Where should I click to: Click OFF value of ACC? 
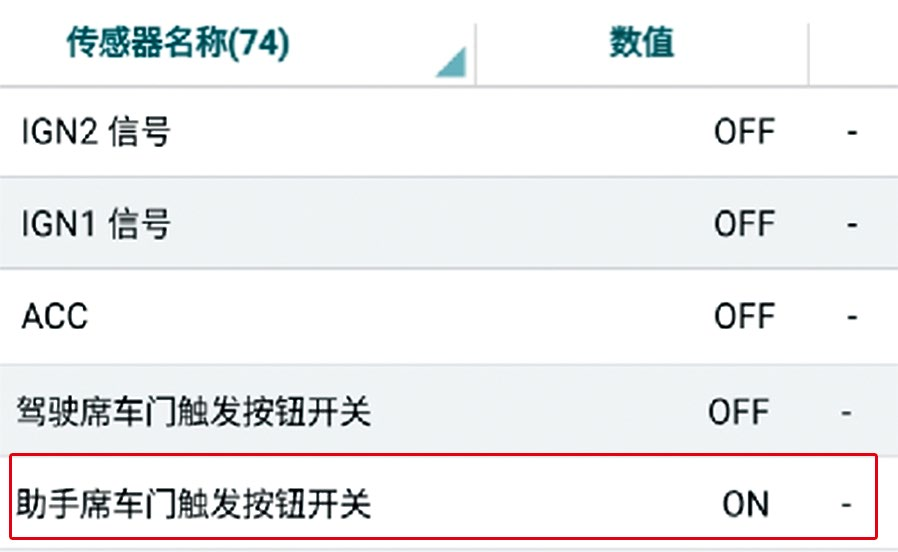pyautogui.click(x=745, y=316)
